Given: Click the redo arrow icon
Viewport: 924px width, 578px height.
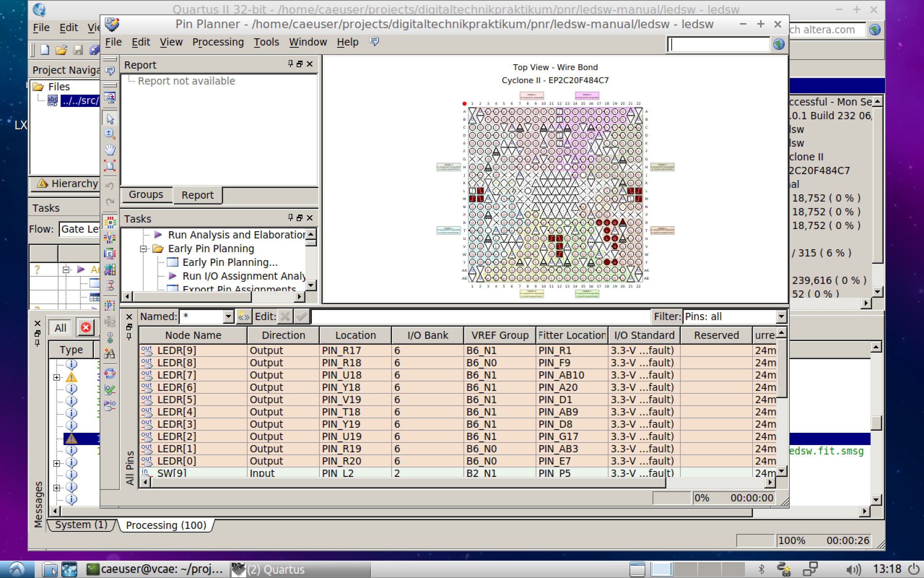Looking at the screenshot, I should pyautogui.click(x=110, y=202).
